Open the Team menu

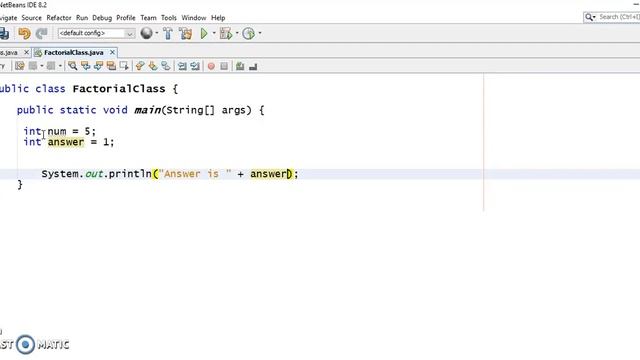pyautogui.click(x=148, y=18)
